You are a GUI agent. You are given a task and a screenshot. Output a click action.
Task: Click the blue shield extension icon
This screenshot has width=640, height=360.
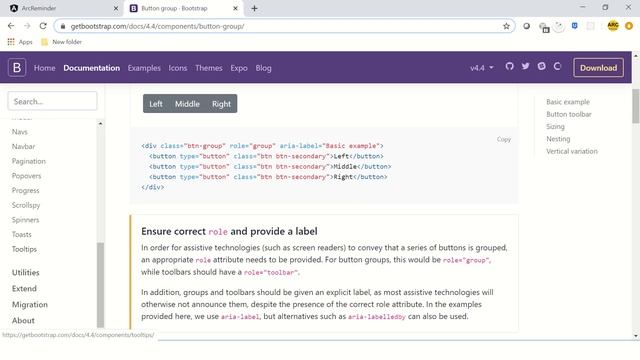574,26
